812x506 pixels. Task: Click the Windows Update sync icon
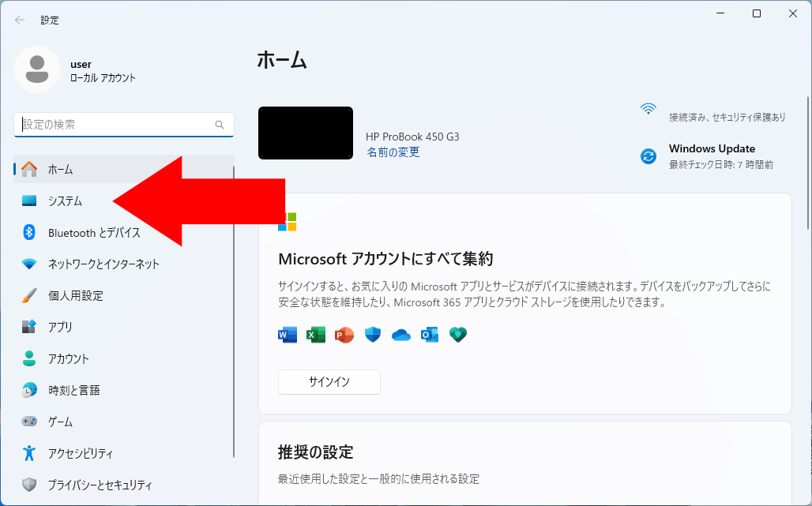[648, 156]
